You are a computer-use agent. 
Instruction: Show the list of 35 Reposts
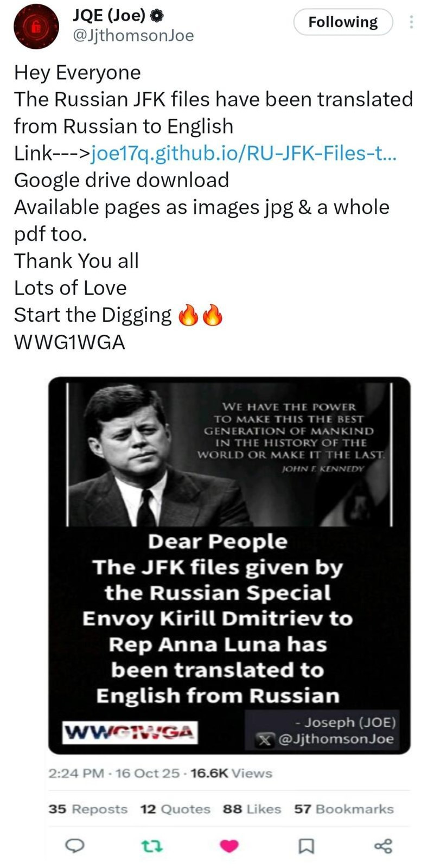(x=88, y=809)
